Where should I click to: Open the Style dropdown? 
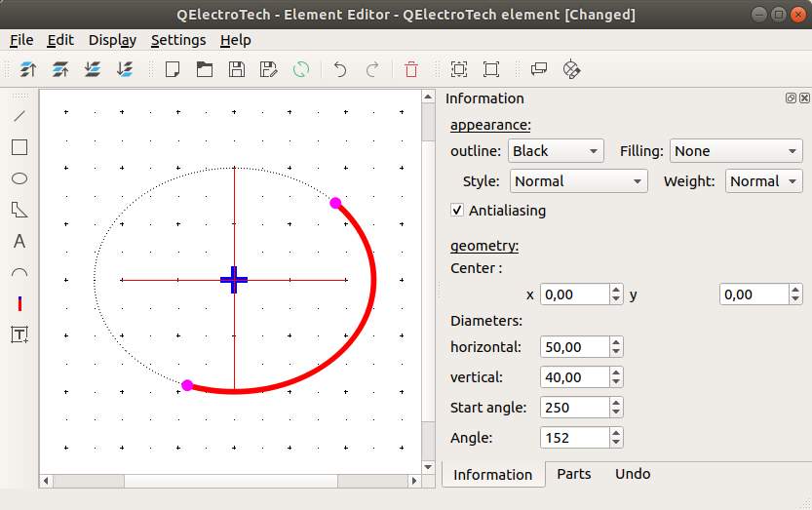tap(578, 180)
